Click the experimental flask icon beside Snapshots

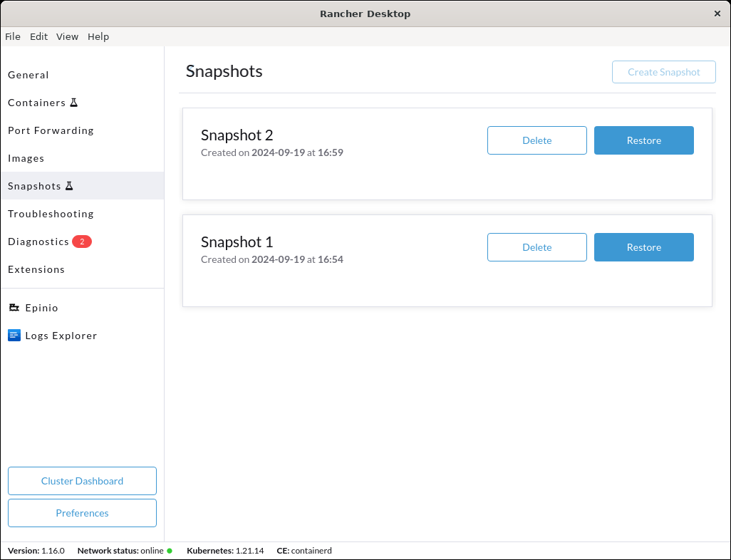point(70,185)
